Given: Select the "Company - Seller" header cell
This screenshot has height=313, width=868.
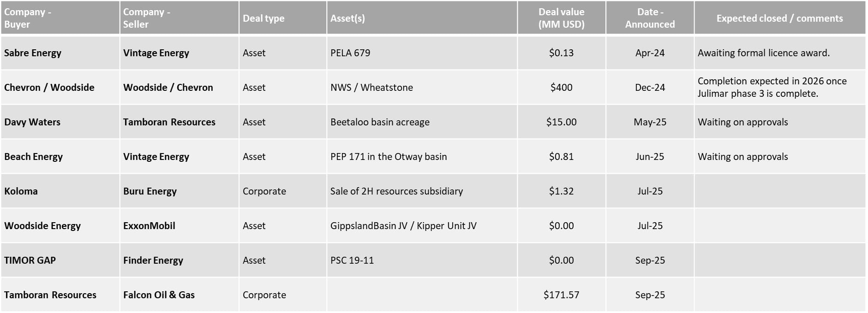Looking at the screenshot, I should (x=147, y=18).
